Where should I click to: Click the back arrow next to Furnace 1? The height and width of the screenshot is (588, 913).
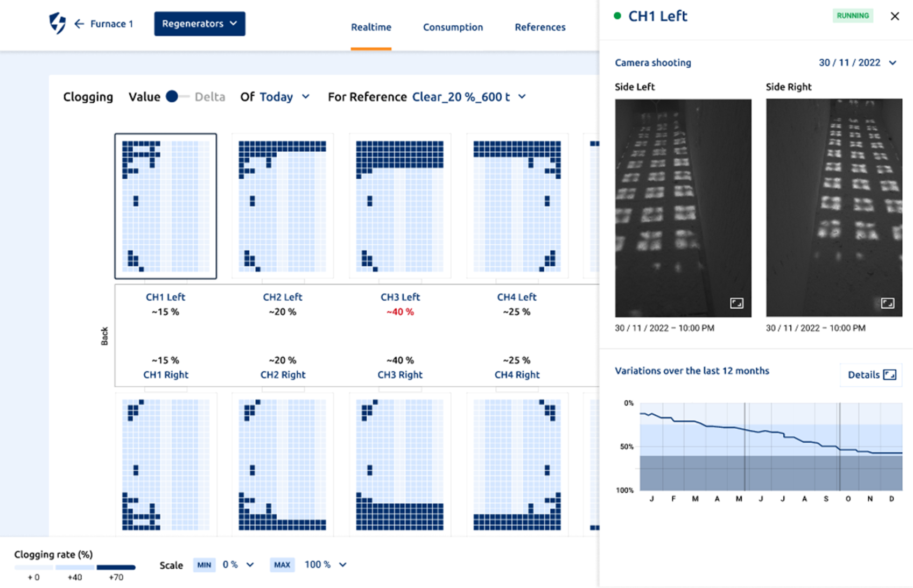tap(79, 24)
